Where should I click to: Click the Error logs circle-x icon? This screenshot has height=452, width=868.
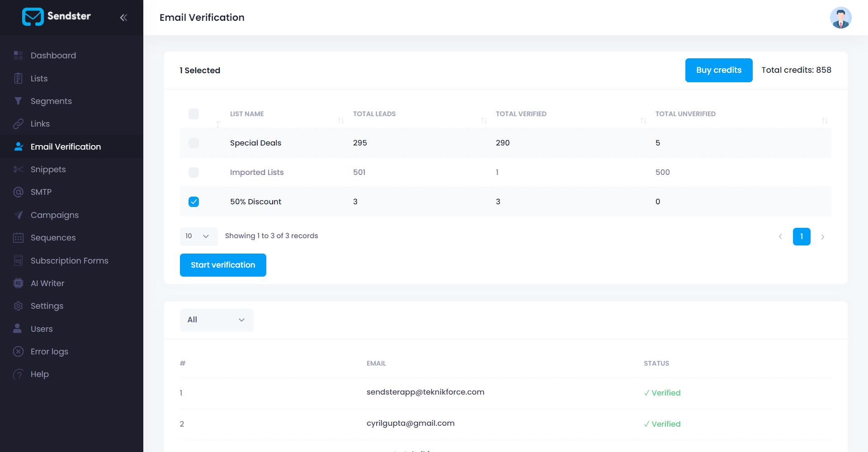18,352
